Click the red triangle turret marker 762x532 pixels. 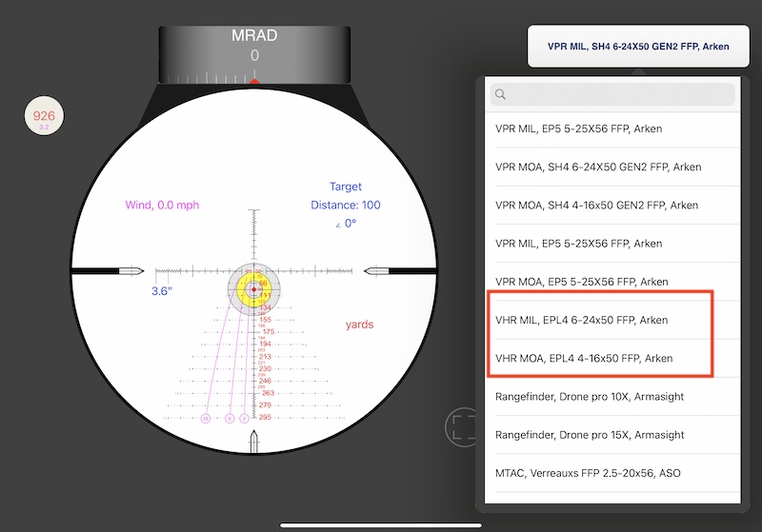254,82
